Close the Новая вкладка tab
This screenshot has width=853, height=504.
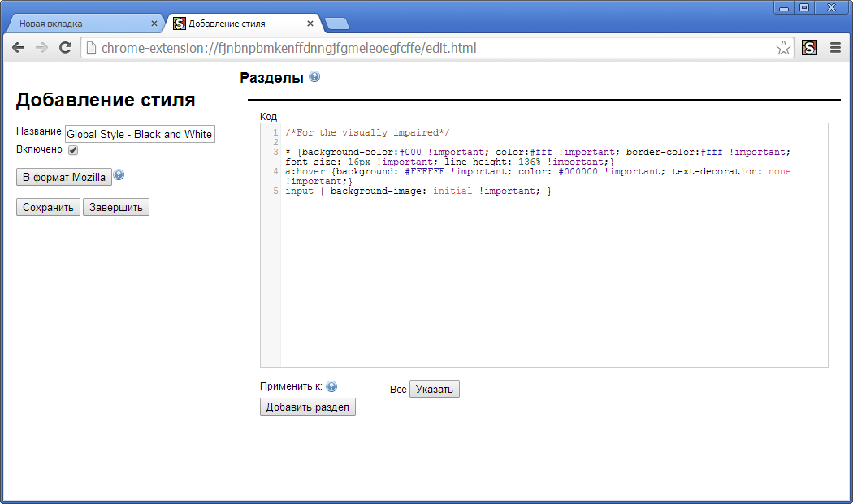[x=154, y=24]
